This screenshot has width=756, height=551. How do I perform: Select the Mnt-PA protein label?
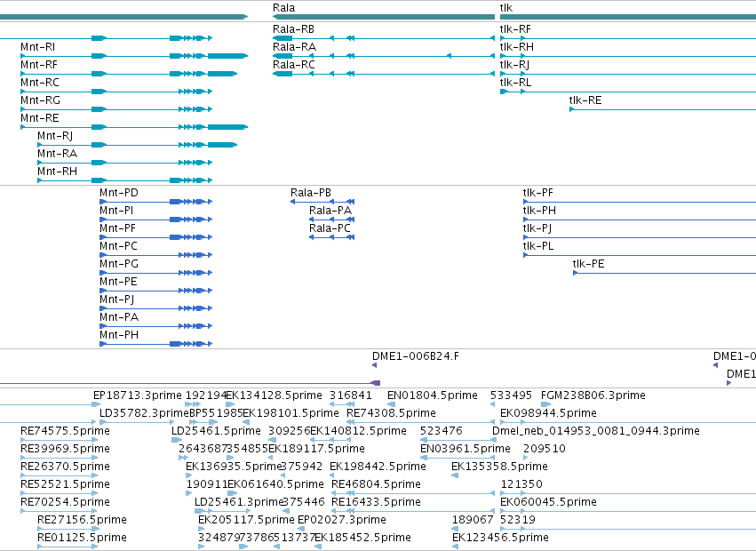click(119, 318)
